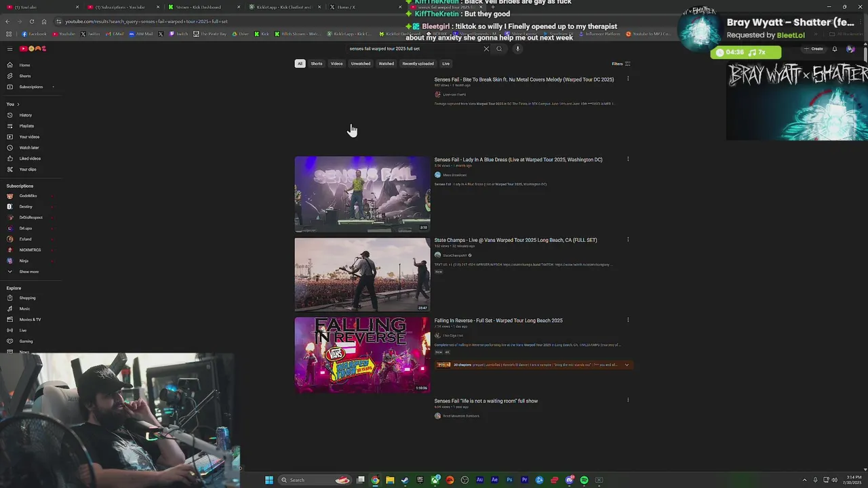868x488 pixels.
Task: Select the Shorts filter chip
Action: pos(317,64)
